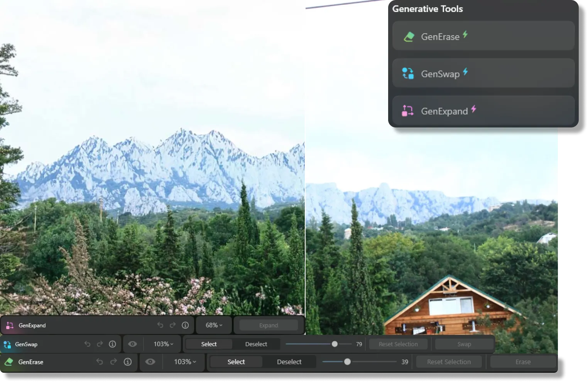Click the left snowy mountain photo
This screenshot has width=588, height=382.
(152, 158)
